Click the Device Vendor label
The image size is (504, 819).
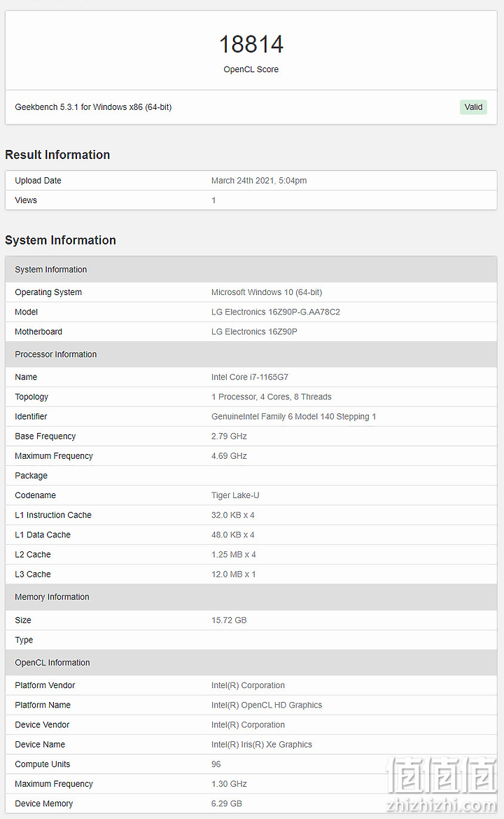click(42, 726)
